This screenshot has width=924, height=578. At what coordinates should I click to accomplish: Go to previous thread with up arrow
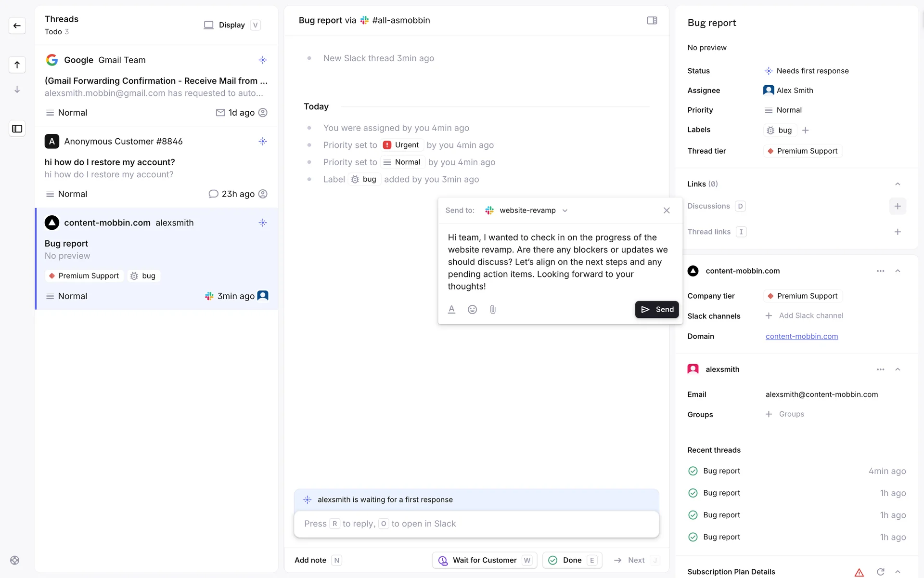[17, 65]
